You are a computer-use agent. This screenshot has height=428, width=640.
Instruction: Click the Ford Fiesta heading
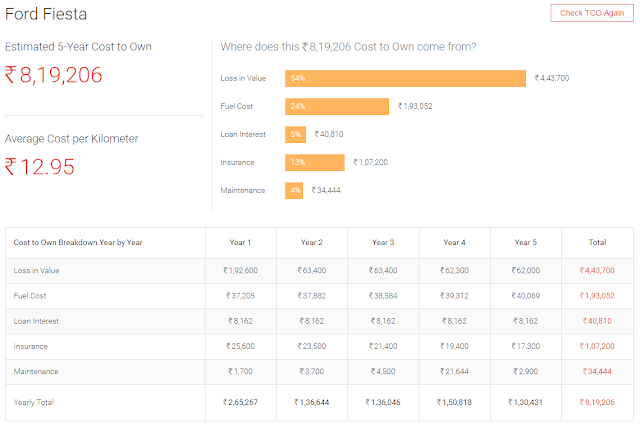point(46,14)
